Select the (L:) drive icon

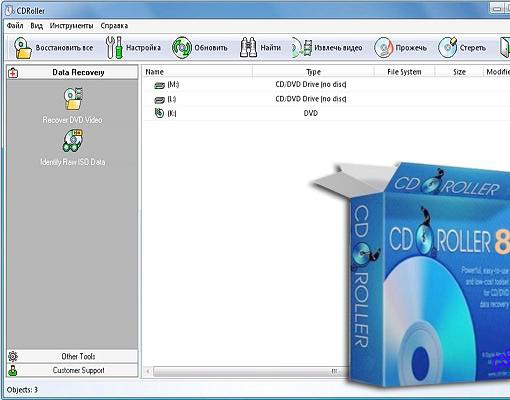(160, 100)
